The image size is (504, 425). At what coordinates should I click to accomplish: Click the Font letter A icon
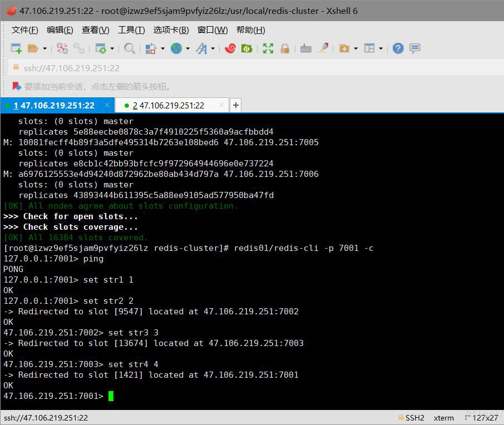click(201, 48)
